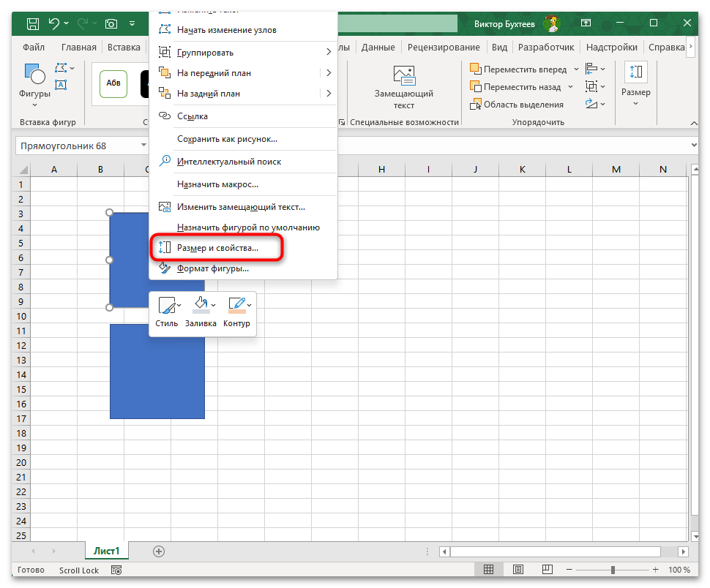Click the macro recording icon in status bar
The width and height of the screenshot is (710, 588).
(116, 570)
